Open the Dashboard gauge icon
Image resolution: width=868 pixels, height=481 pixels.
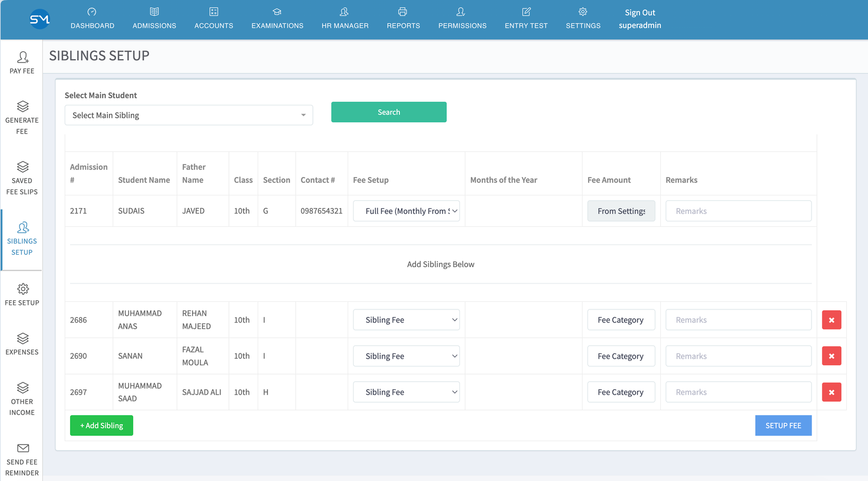point(92,12)
